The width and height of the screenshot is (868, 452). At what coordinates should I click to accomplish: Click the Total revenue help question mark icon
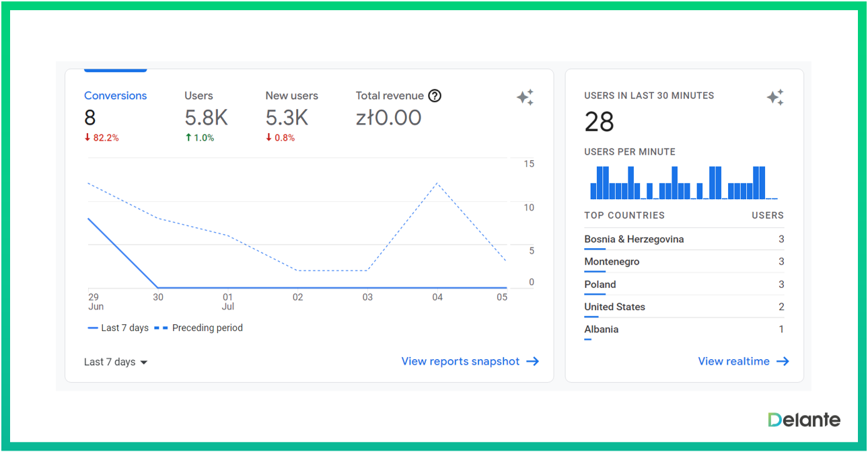pyautogui.click(x=435, y=96)
